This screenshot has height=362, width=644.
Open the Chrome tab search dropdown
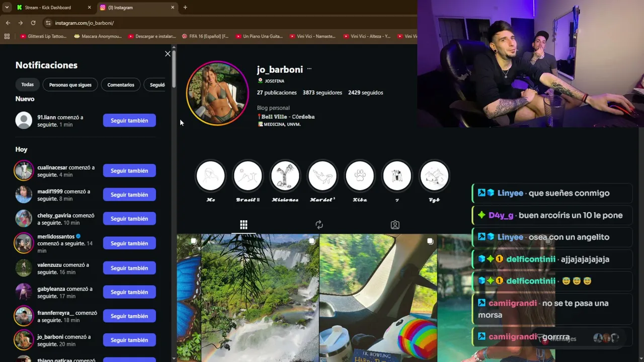(x=7, y=8)
